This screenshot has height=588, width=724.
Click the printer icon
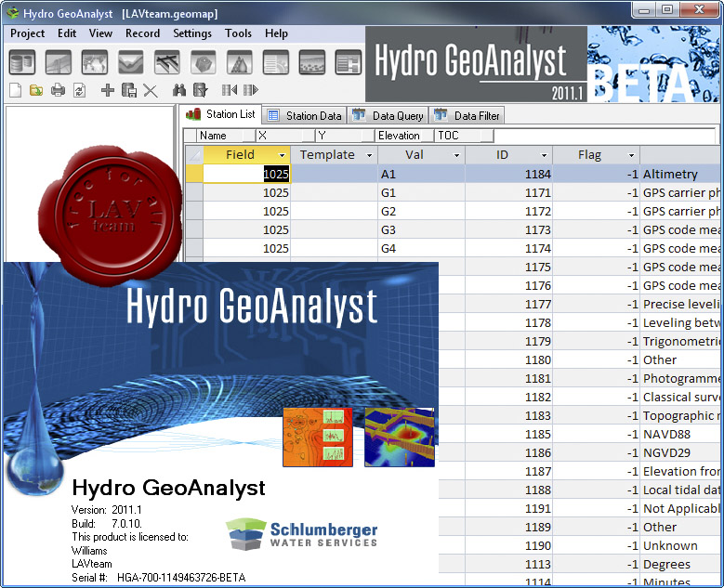click(x=58, y=90)
